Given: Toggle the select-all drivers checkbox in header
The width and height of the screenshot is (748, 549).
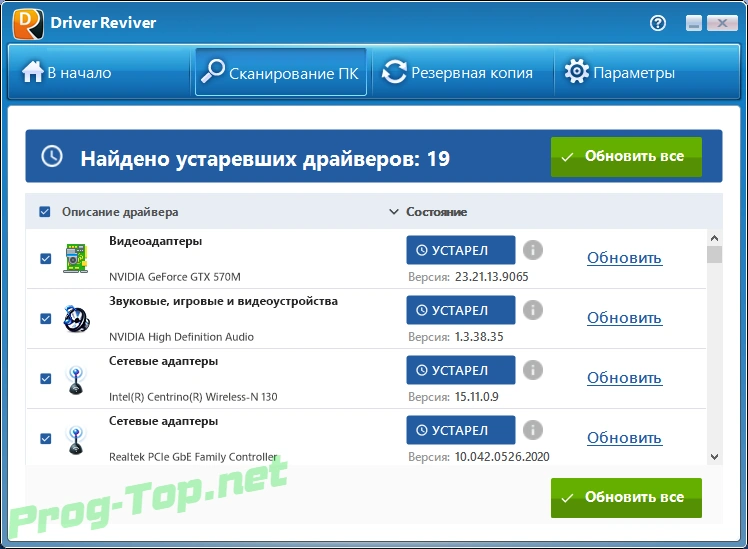Looking at the screenshot, I should coord(45,211).
